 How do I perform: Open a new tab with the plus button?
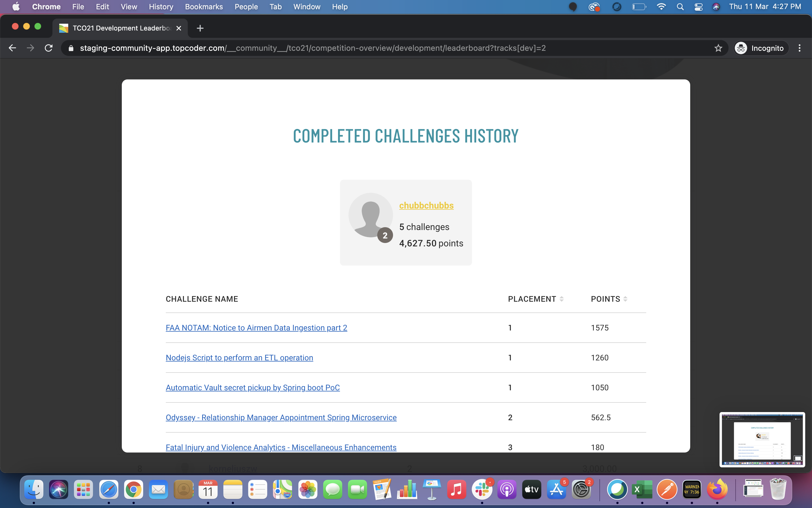[200, 28]
